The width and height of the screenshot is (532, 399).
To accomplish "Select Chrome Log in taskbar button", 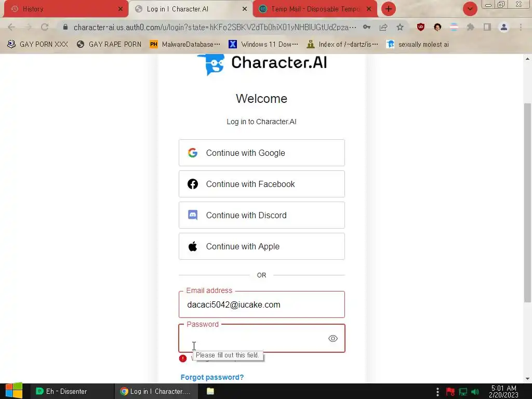I will (156, 391).
